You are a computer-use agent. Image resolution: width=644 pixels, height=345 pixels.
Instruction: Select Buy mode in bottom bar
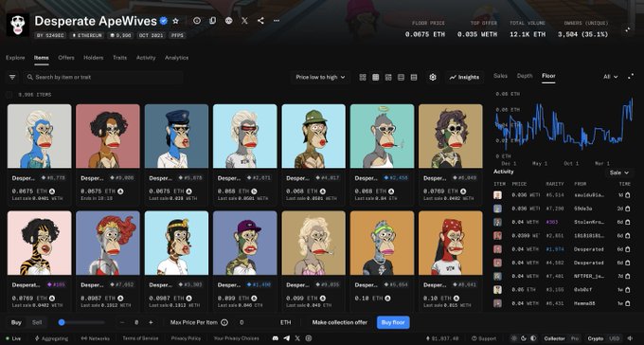click(x=16, y=322)
